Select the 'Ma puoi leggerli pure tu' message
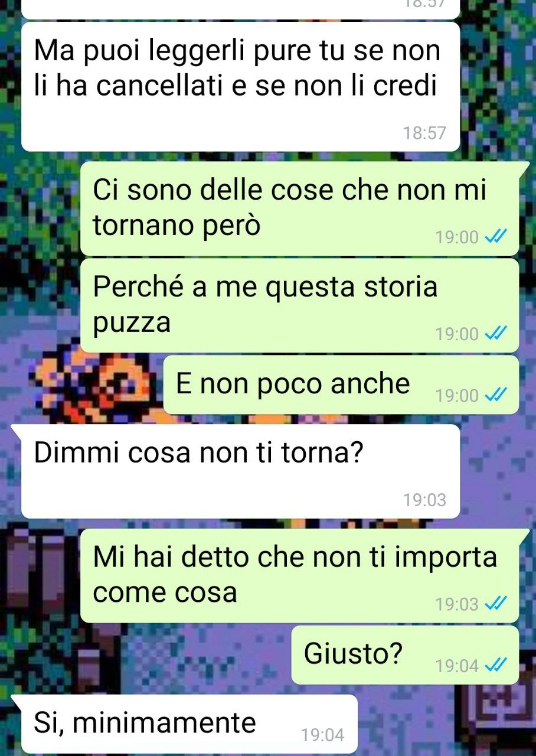Image resolution: width=536 pixels, height=756 pixels. 240,87
